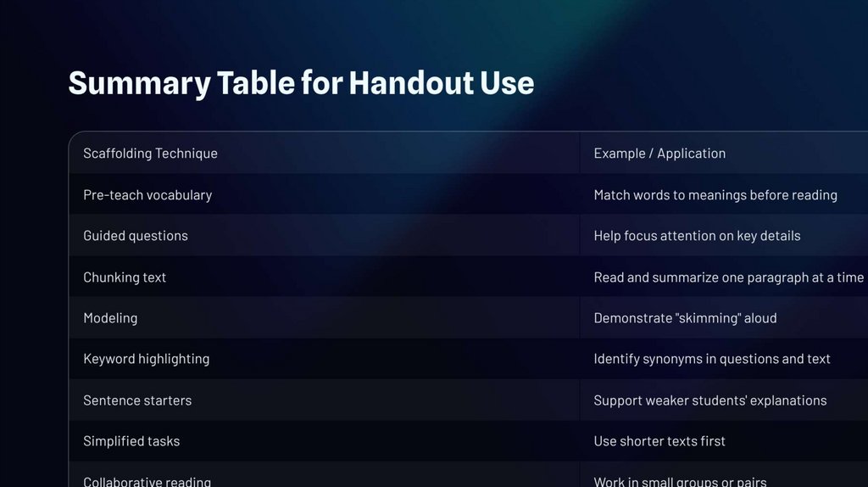Click the 'Demonstrate "skimming" aloud' cell
This screenshot has height=487, width=868.
pyautogui.click(x=685, y=318)
